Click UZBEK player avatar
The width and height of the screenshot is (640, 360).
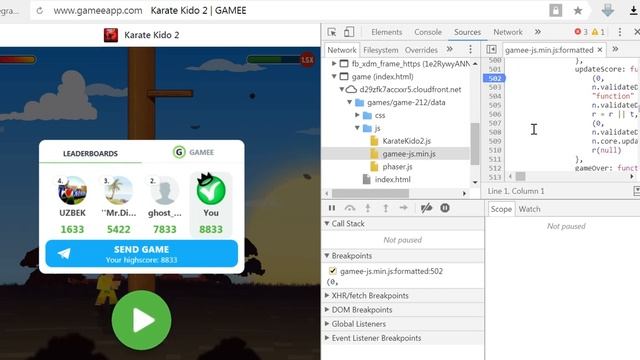72,191
